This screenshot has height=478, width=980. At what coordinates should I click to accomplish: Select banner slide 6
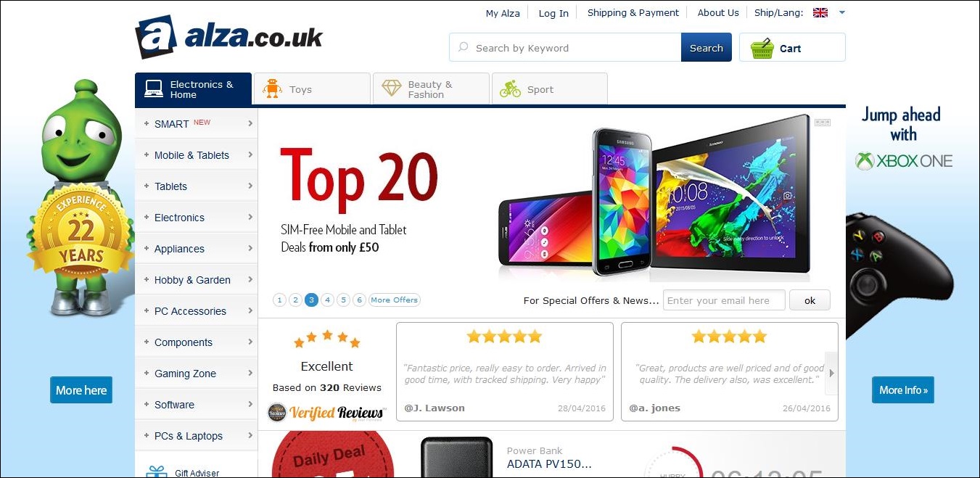coord(359,300)
